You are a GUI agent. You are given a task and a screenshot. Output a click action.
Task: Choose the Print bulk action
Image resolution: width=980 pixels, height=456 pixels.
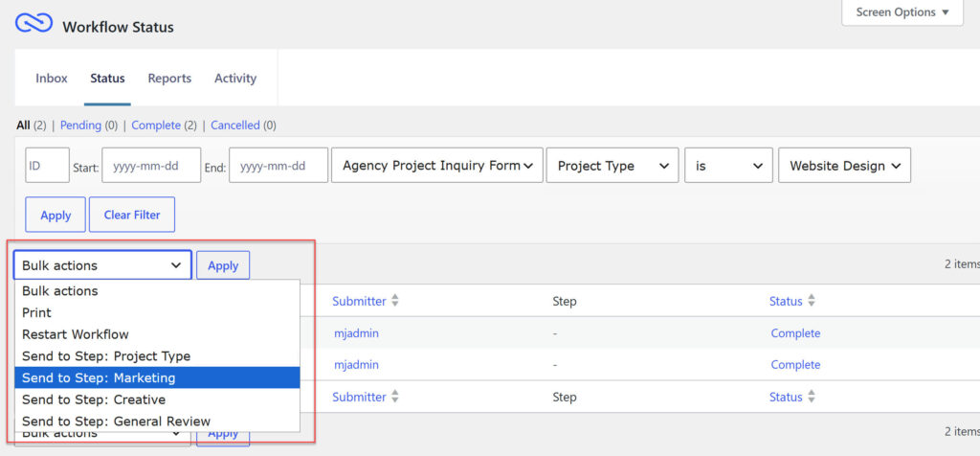(157, 312)
